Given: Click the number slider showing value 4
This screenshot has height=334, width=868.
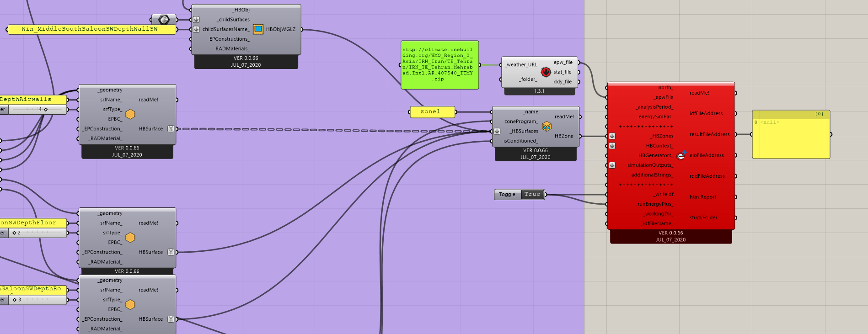Looking at the screenshot, I should [37, 109].
